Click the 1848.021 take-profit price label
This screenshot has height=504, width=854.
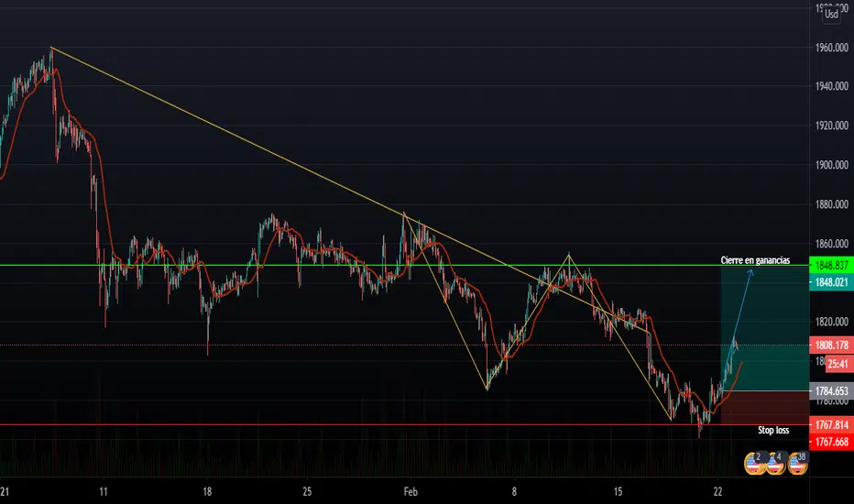click(x=831, y=282)
